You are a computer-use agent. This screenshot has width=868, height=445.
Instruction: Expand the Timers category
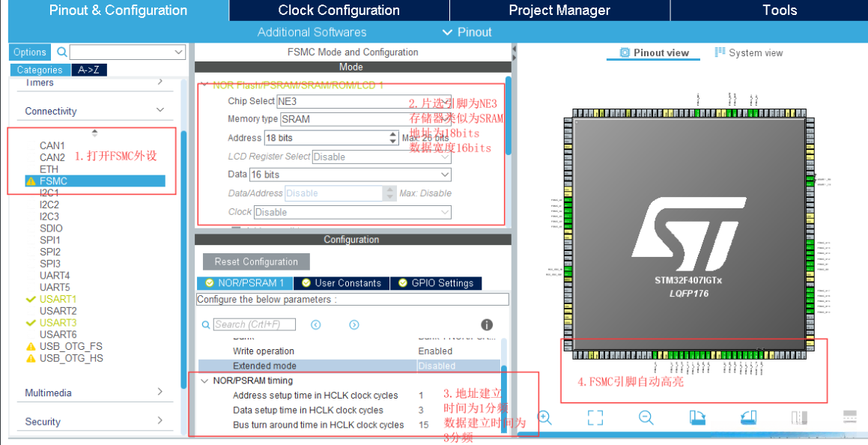160,82
